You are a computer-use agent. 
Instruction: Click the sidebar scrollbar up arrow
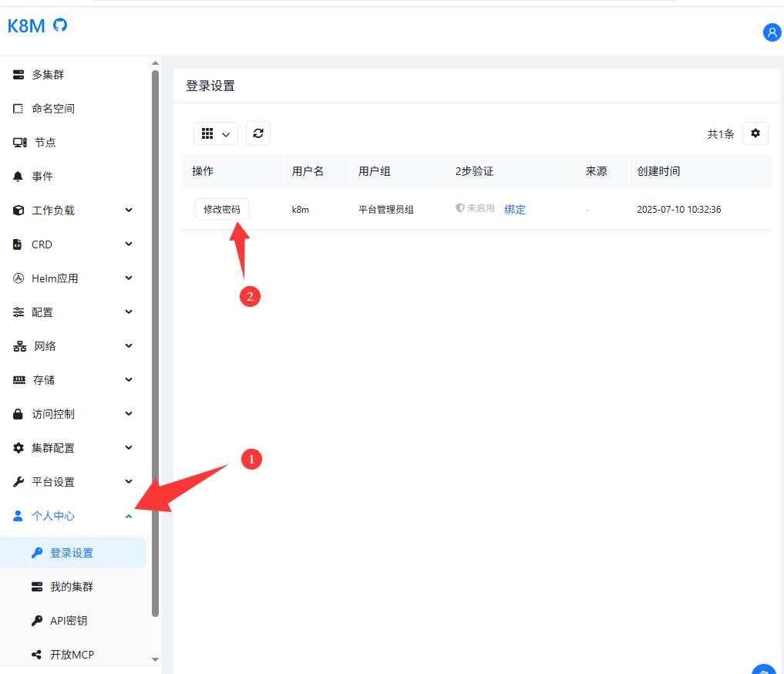(x=155, y=63)
